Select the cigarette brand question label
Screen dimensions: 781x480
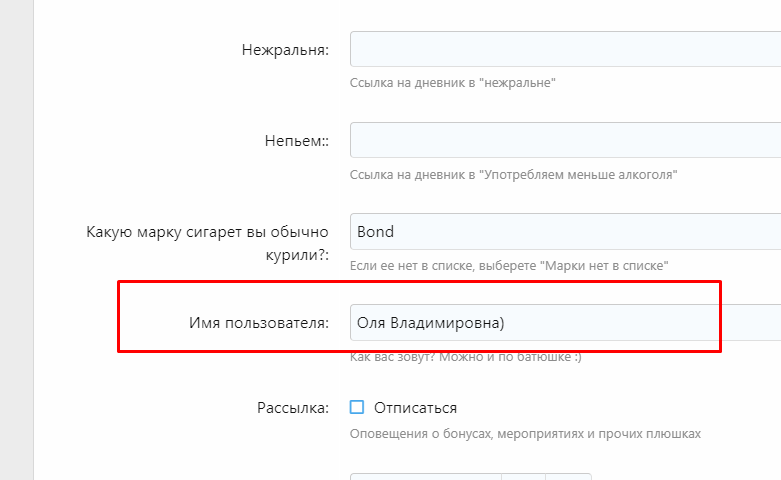click(x=208, y=243)
